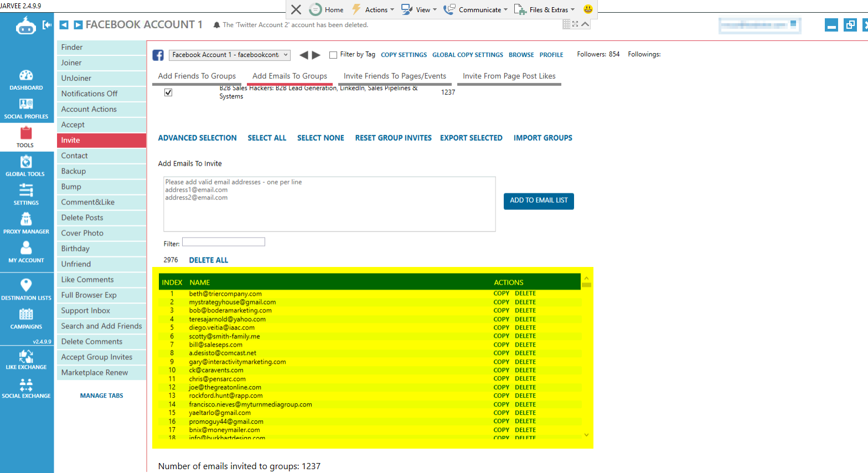Toggle B2B Sales Hackers group checkbox

(x=168, y=92)
